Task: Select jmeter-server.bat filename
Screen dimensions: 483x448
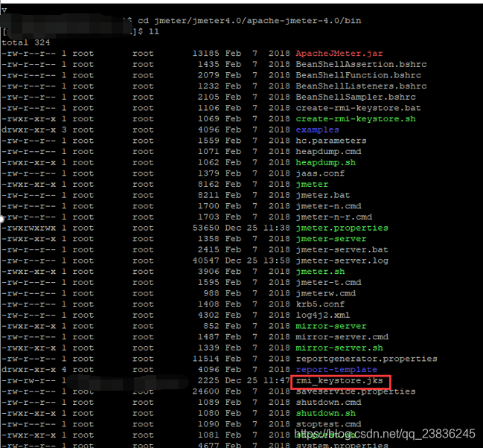Action: [x=342, y=250]
